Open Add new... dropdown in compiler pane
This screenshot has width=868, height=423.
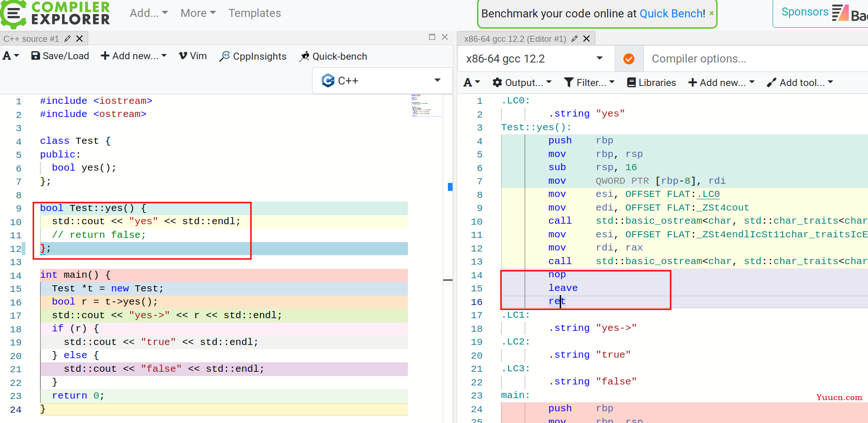721,83
